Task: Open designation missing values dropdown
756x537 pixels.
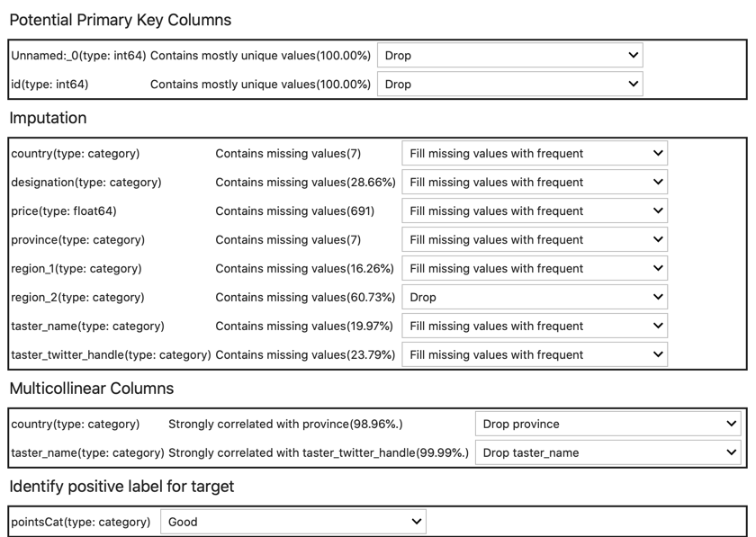Action: click(535, 183)
